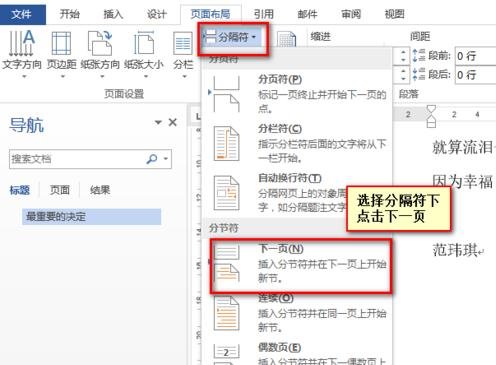Click the text 范玮琪 in document
Viewport: 496px width, 365px height.
pos(455,250)
